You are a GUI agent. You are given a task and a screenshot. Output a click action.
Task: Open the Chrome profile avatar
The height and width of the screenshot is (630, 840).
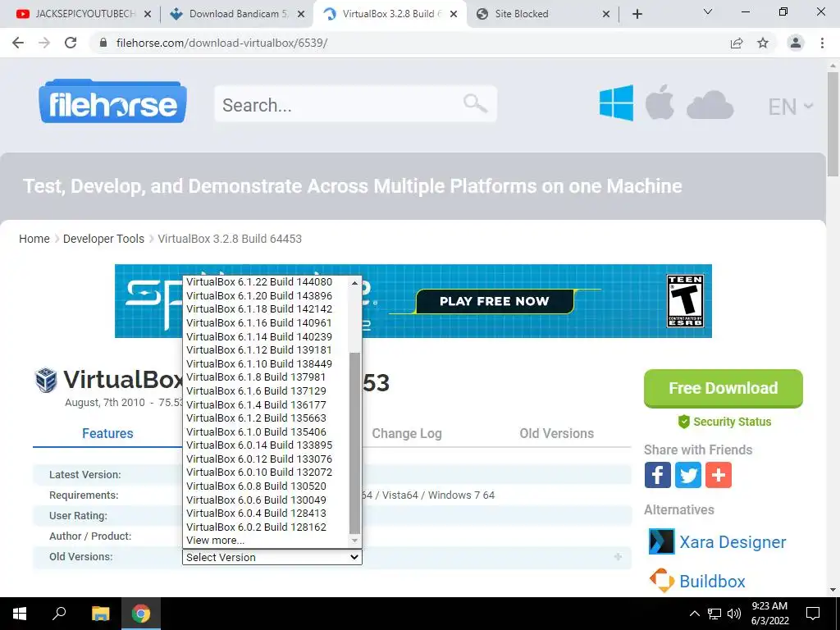796,43
